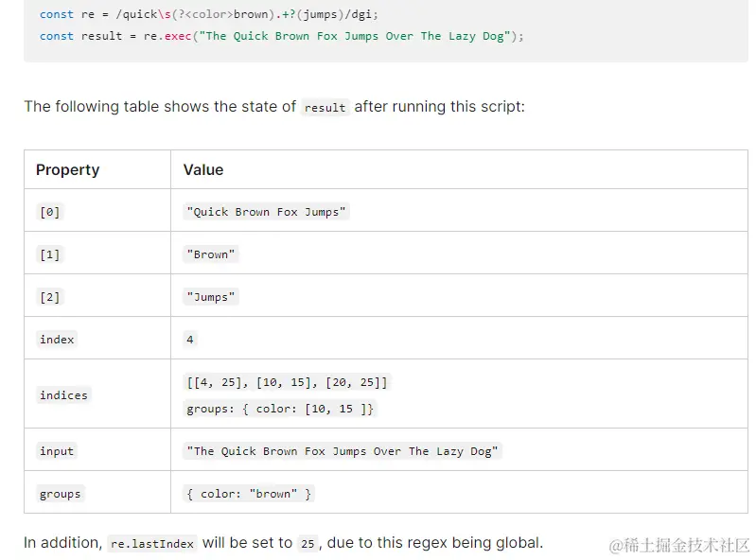The width and height of the screenshot is (756, 560).
Task: Click the re.lastIndex inline code
Action: point(152,544)
